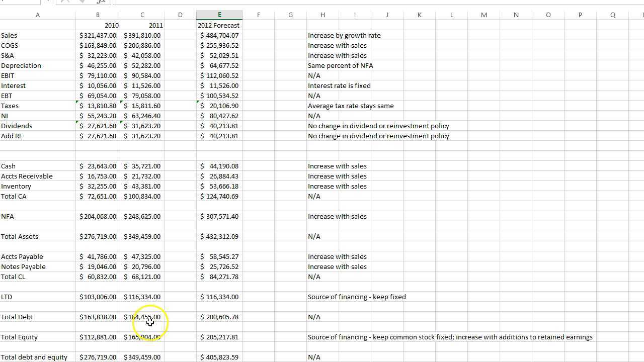Screen dimensions: 644x362
Task: Select the Total Debt label cell
Action: coord(17,317)
